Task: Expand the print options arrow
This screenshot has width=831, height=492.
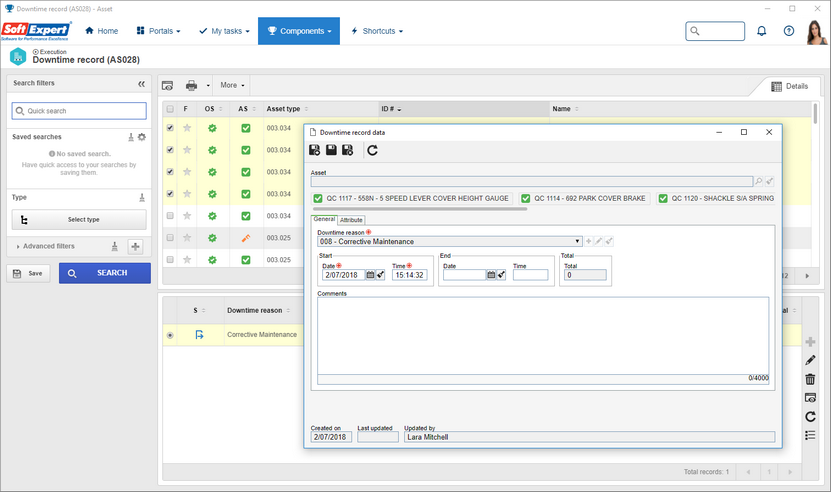Action: tap(208, 85)
